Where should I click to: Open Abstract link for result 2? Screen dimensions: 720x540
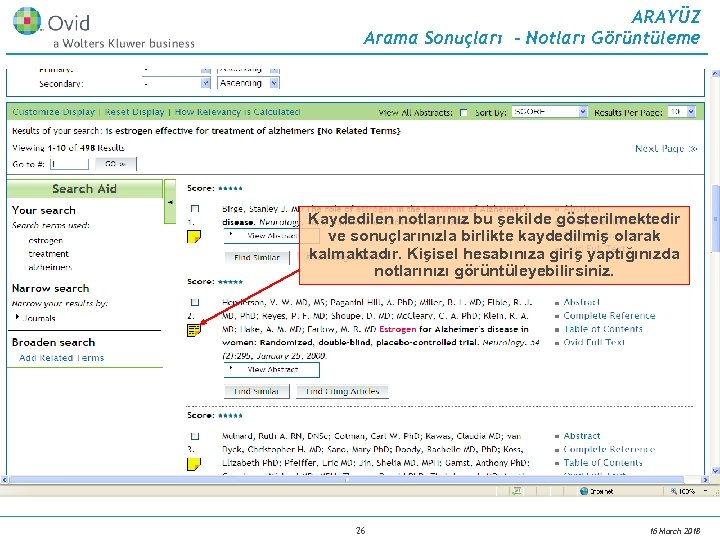pyautogui.click(x=581, y=302)
